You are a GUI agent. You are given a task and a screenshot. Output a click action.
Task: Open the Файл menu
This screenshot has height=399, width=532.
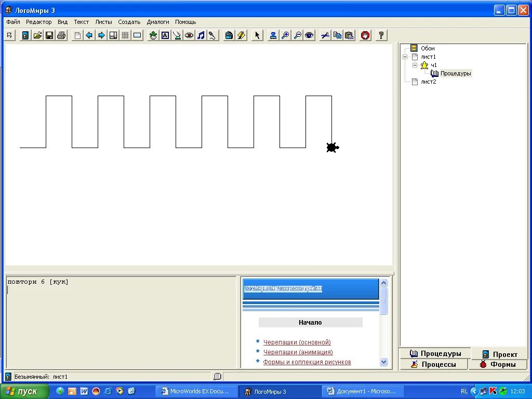coord(13,22)
